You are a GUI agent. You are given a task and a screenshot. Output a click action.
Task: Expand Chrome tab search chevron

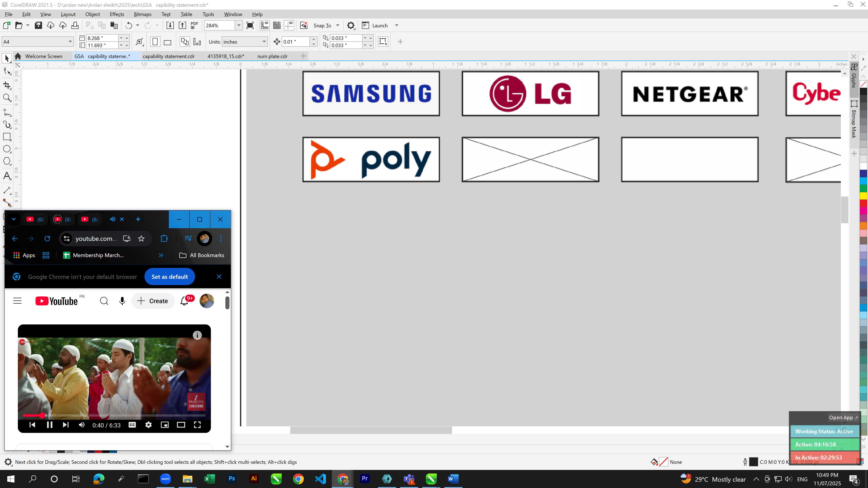[14, 219]
